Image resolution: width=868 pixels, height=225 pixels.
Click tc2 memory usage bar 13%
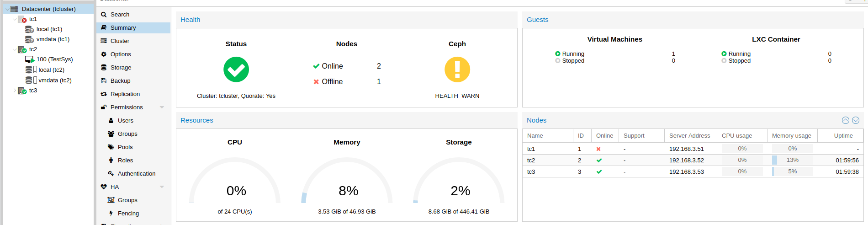pos(793,160)
